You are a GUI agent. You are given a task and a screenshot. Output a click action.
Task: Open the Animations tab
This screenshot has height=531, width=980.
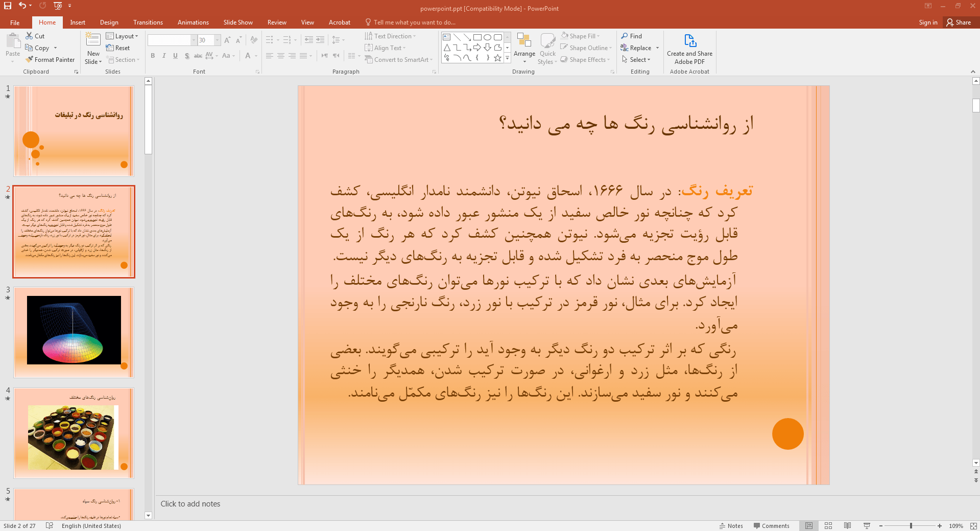tap(193, 22)
